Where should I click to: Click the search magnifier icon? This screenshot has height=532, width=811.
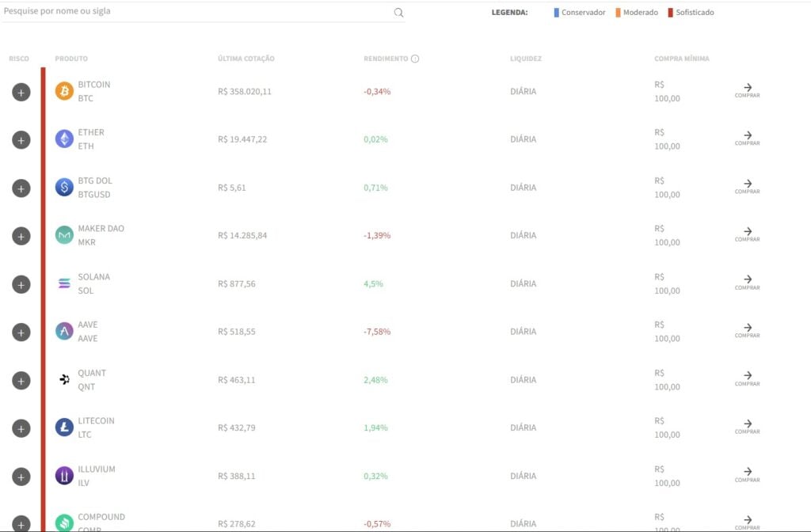[x=398, y=13]
